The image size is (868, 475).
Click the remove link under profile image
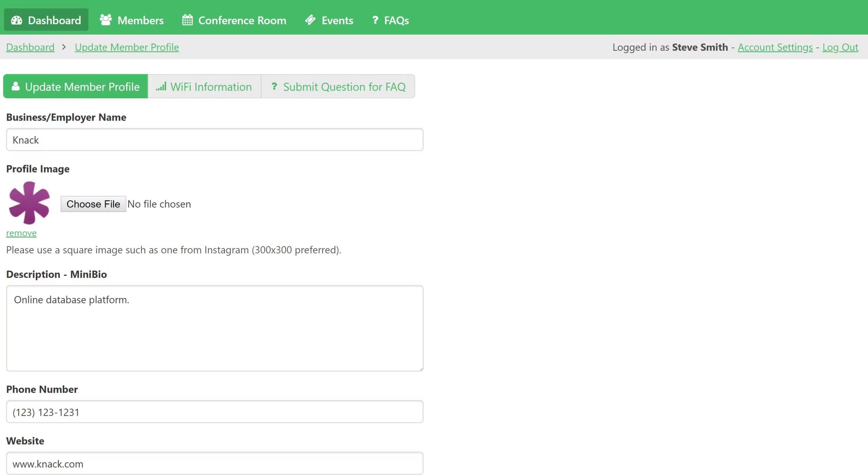tap(21, 233)
